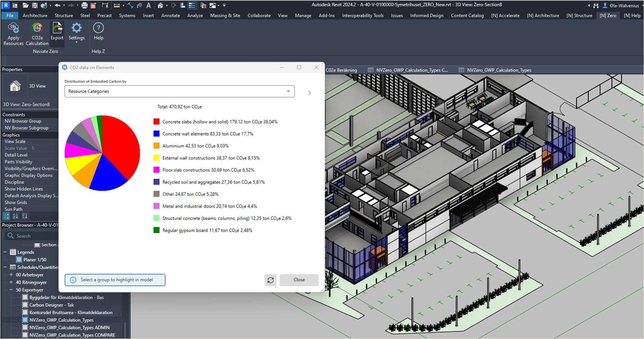Collapse the 50 Exportvyer tree node
The height and width of the screenshot is (339, 644).
pyautogui.click(x=11, y=290)
